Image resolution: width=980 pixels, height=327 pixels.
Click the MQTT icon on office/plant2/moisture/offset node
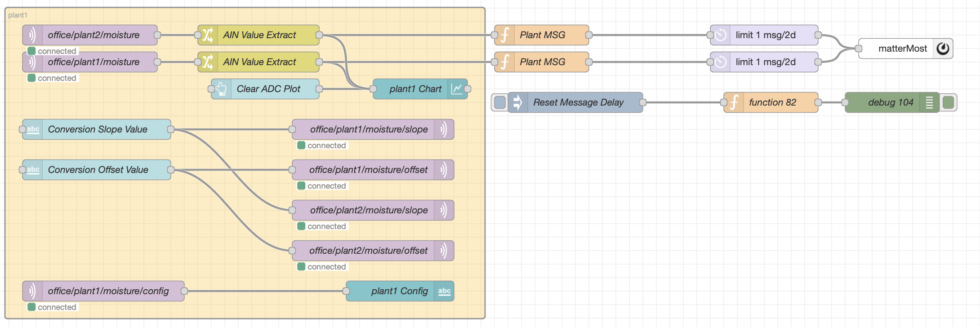pos(444,251)
